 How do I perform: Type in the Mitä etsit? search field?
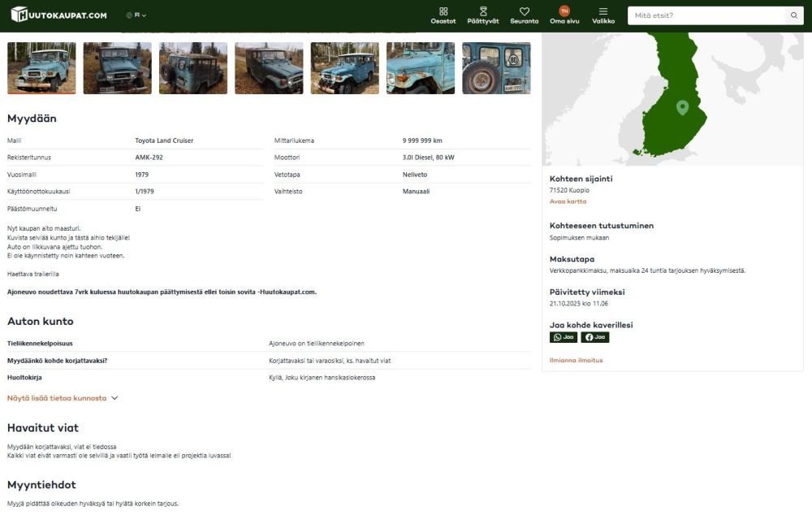(706, 15)
